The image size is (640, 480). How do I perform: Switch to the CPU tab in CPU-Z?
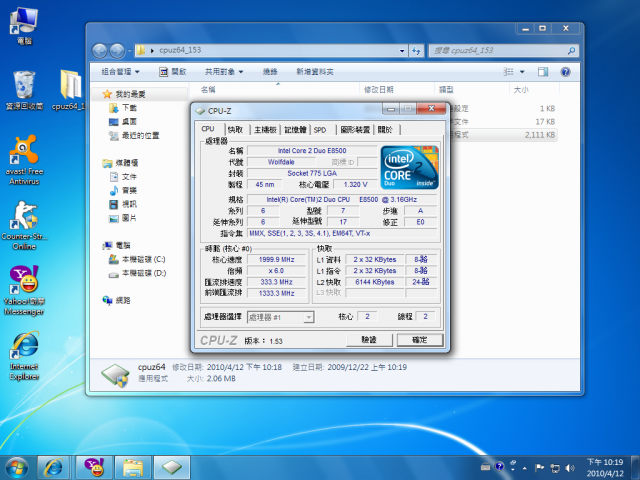coord(208,129)
